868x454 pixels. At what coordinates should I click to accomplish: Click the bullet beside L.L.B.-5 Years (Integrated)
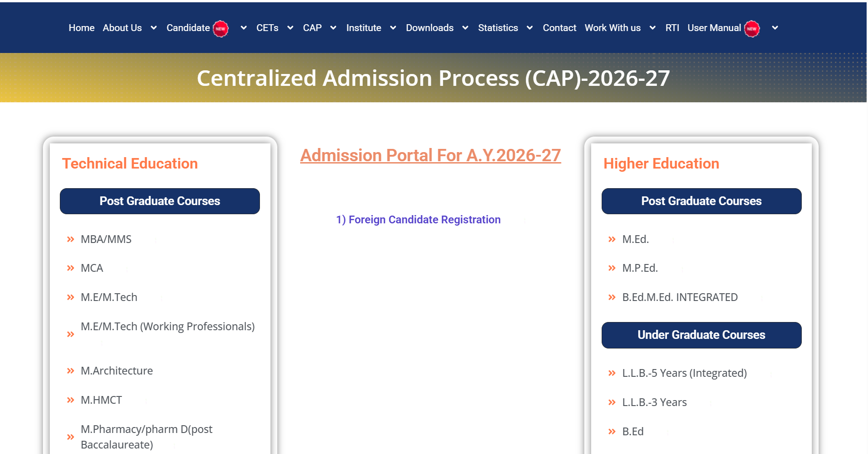(x=612, y=373)
